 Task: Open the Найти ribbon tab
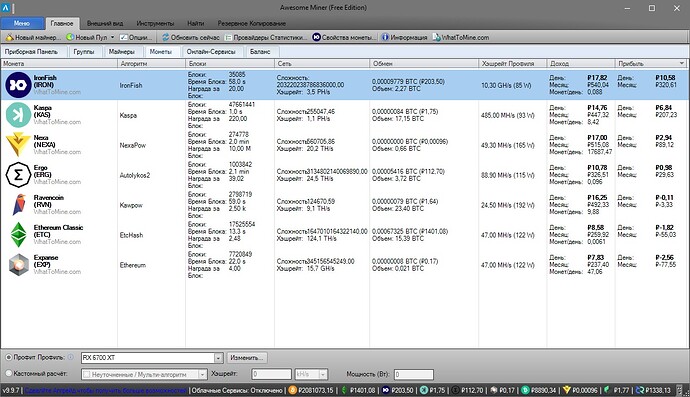[x=195, y=23]
